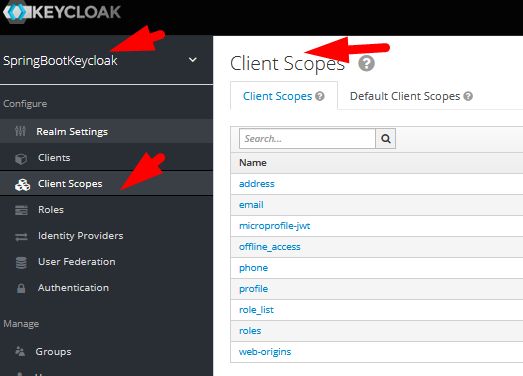The width and height of the screenshot is (523, 376).
Task: Click the Groups people icon
Action: (x=20, y=351)
